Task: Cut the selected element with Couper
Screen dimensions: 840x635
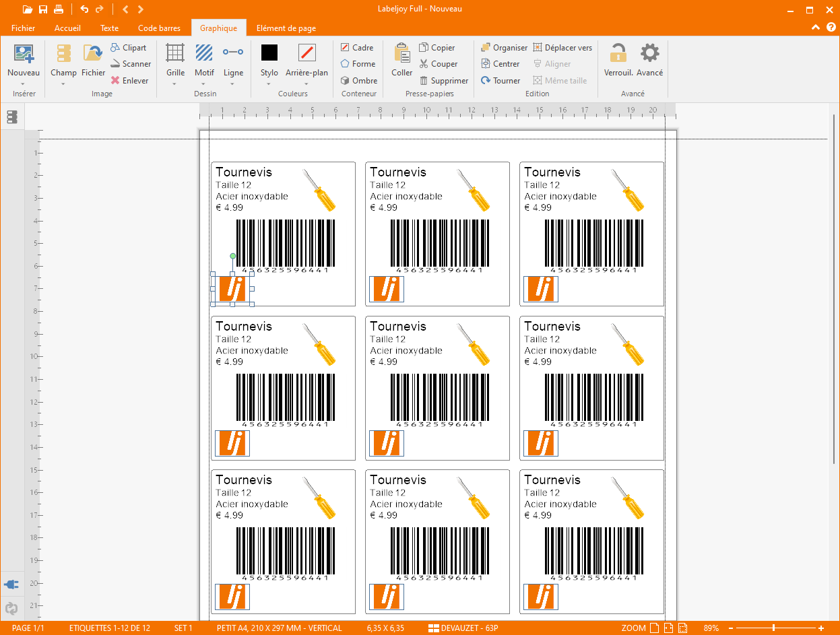Action: click(438, 64)
